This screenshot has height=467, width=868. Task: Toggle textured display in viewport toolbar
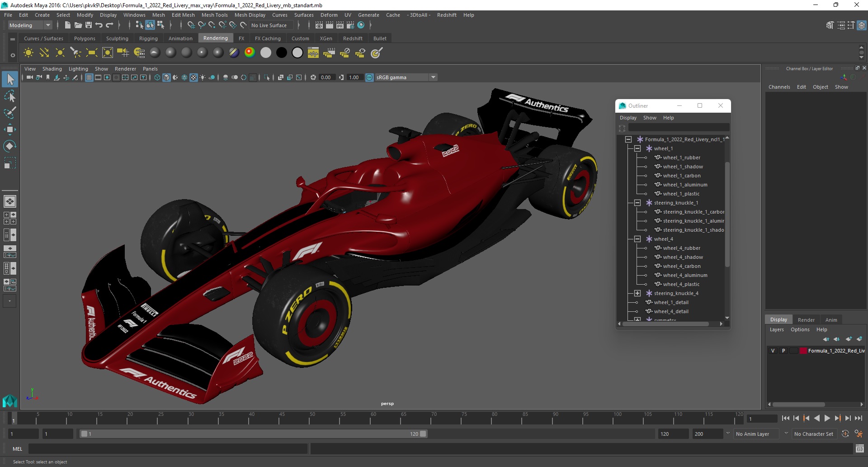pos(193,77)
